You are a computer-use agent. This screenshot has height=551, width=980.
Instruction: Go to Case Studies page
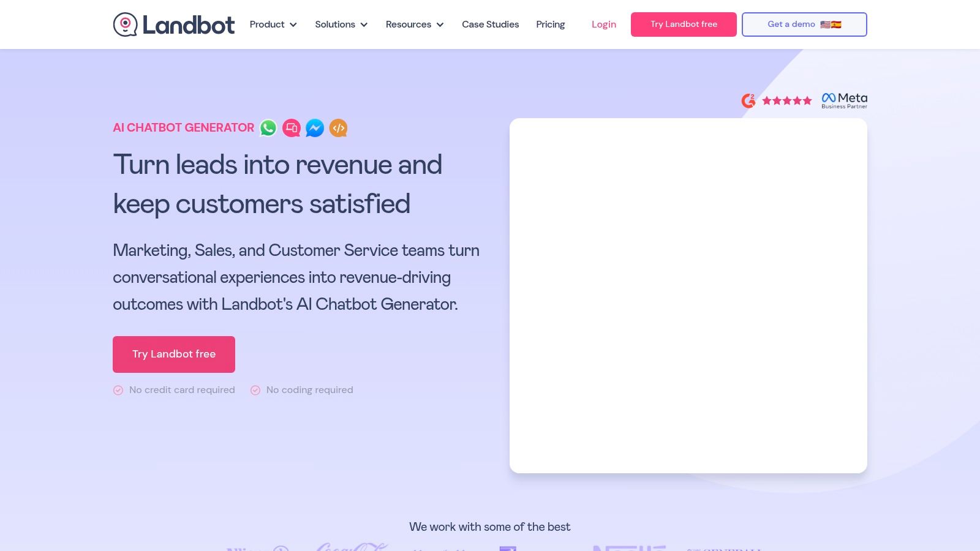[x=490, y=24]
